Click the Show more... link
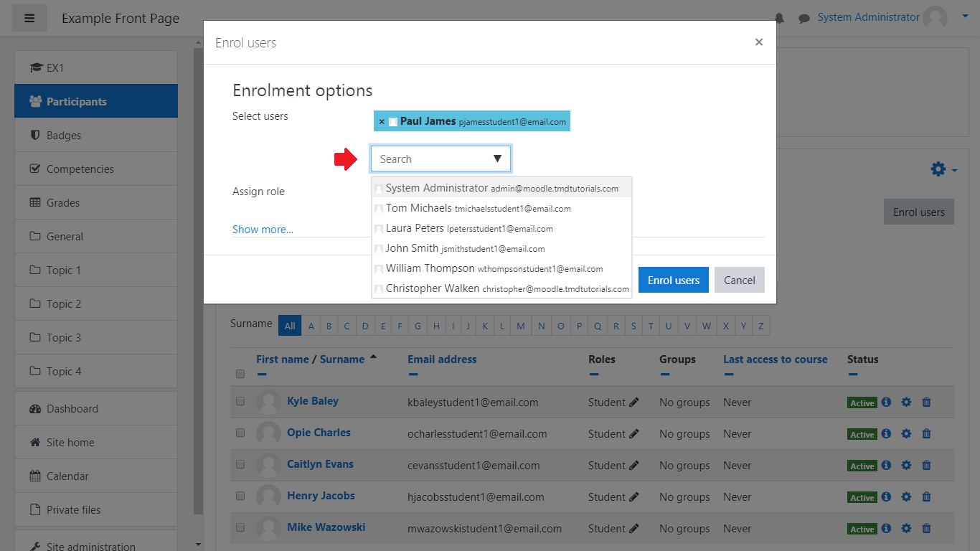Viewport: 980px width, 551px height. (263, 230)
